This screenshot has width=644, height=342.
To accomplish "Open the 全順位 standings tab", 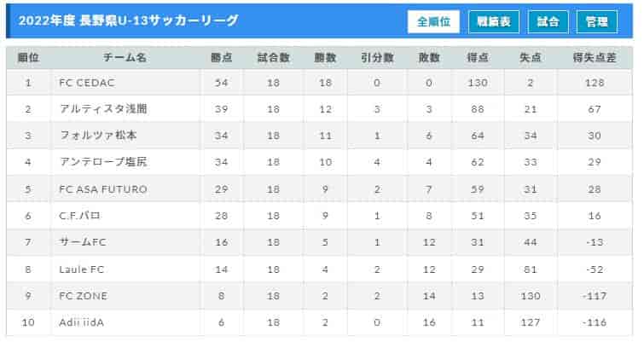I will click(433, 21).
